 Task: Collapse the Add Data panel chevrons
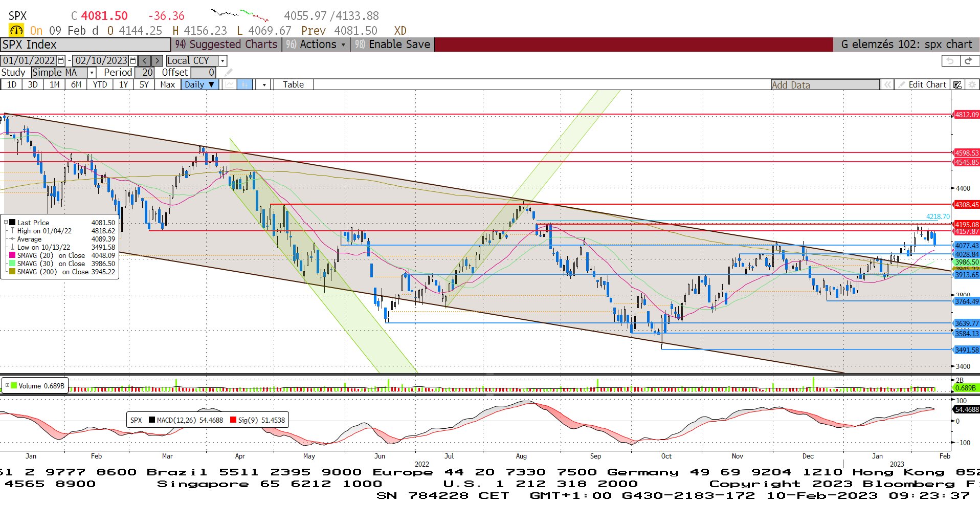[x=887, y=85]
